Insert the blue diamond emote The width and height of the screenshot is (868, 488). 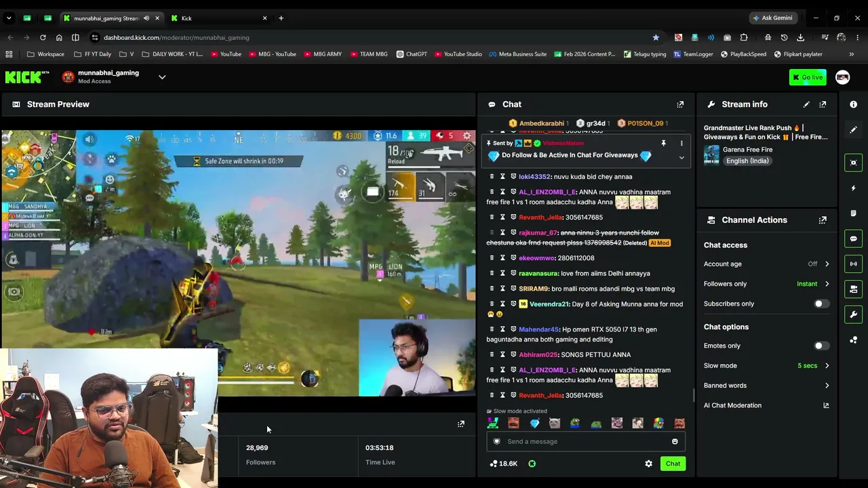pyautogui.click(x=534, y=424)
